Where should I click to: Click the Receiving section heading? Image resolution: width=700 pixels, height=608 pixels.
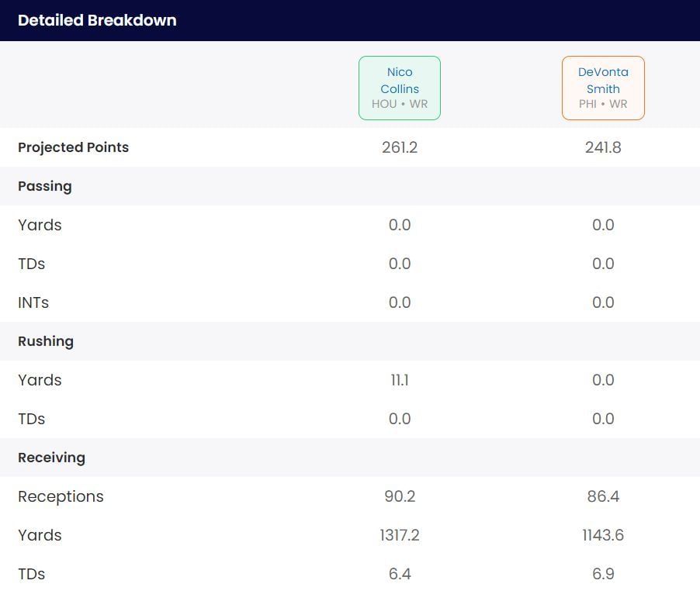click(x=51, y=458)
